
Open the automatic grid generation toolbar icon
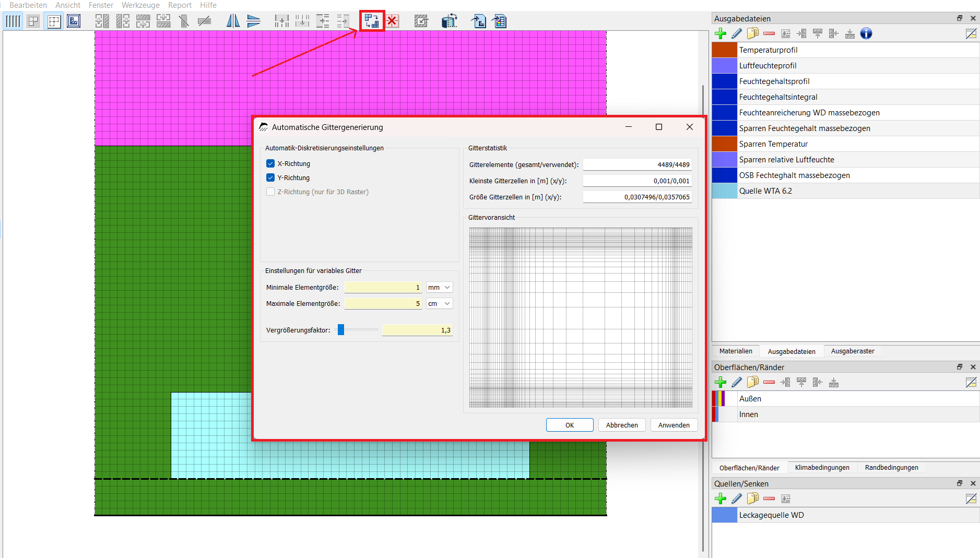372,21
